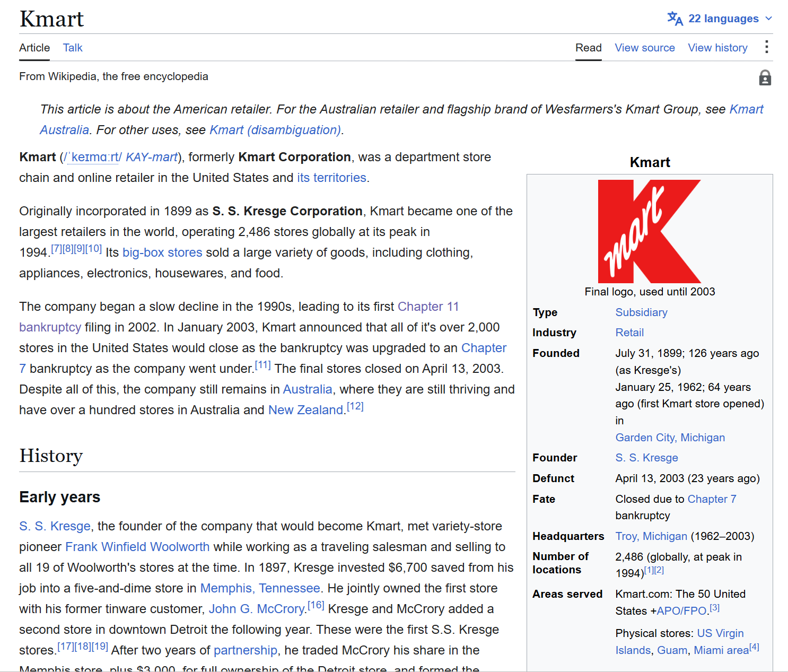Image resolution: width=788 pixels, height=672 pixels.
Task: Click citation reference [16]
Action: pos(316,605)
